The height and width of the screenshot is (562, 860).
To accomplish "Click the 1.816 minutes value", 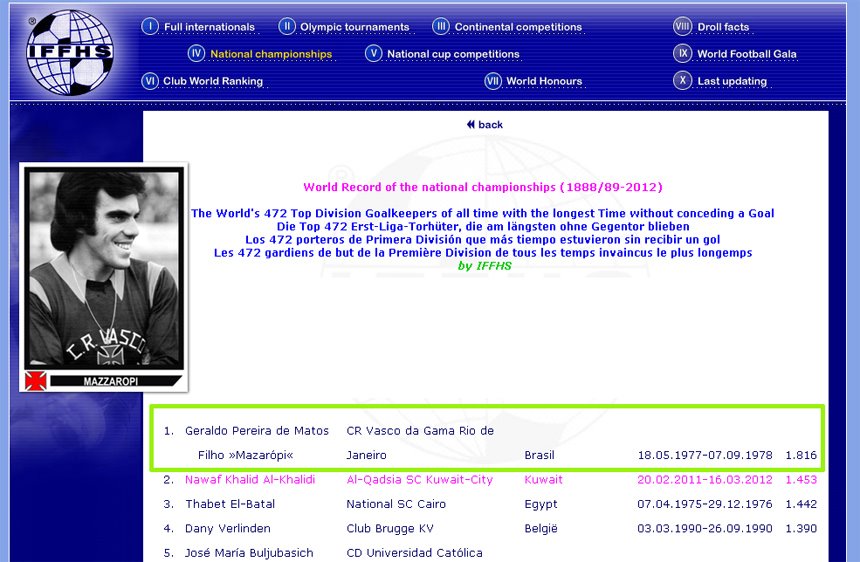I will [x=801, y=455].
